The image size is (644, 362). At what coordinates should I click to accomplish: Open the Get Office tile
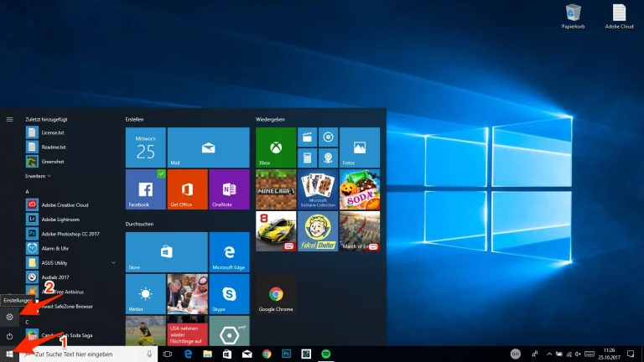click(x=187, y=189)
